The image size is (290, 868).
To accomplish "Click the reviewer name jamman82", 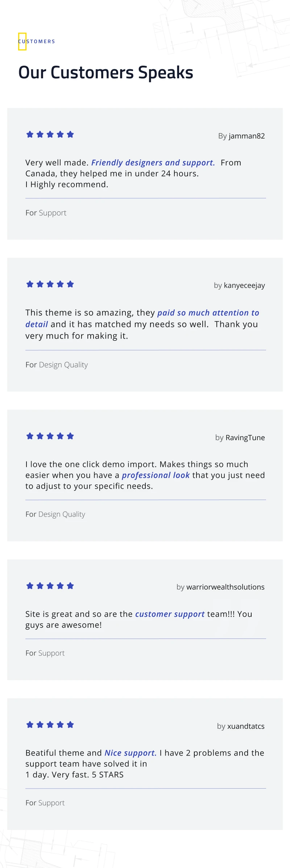I will point(246,136).
